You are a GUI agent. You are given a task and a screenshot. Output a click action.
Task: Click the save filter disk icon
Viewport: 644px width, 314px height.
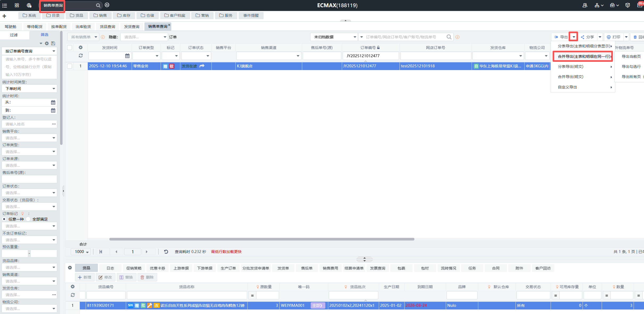(x=53, y=43)
